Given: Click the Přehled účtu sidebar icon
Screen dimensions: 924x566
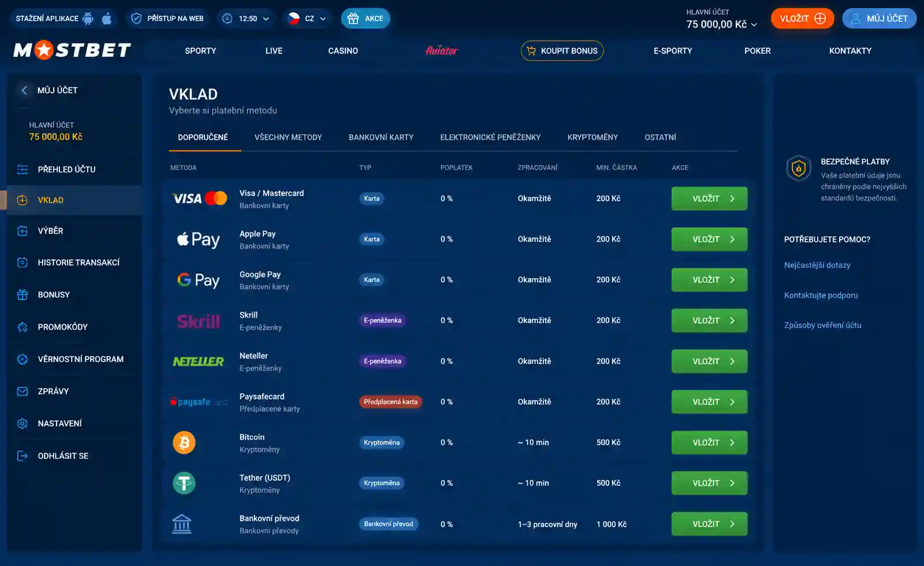Looking at the screenshot, I should [22, 169].
